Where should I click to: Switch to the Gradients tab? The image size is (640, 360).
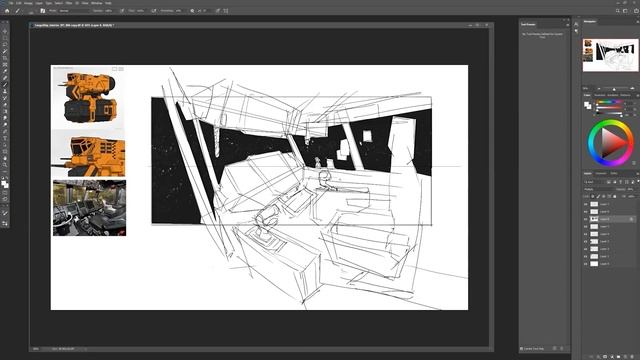pyautogui.click(x=613, y=95)
